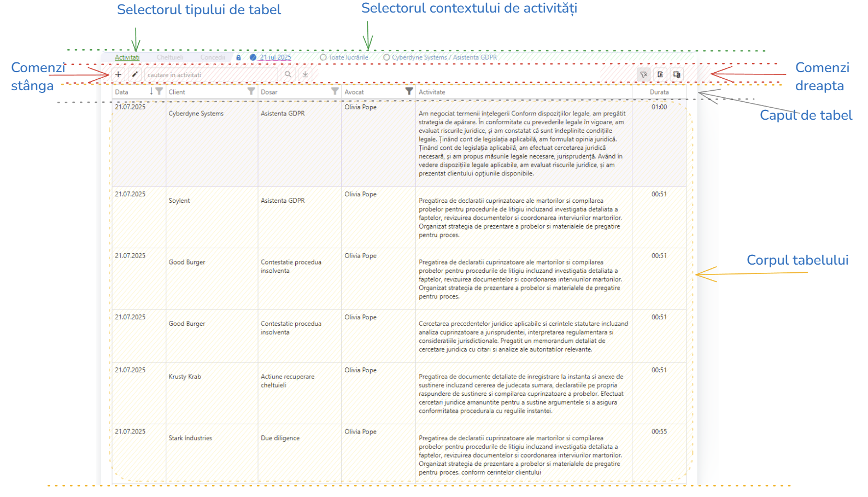Viewport: 868px width, 497px height.
Task: Click the 21 iul 2025 date link
Action: pyautogui.click(x=275, y=57)
